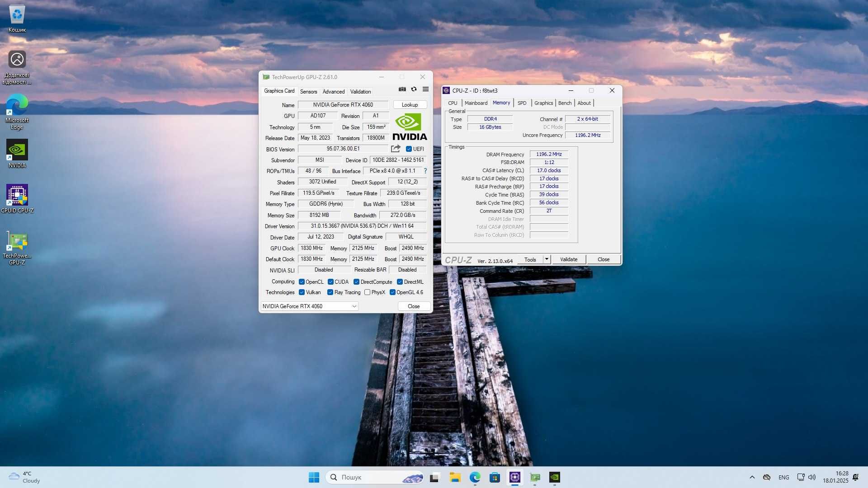Open File Explorer from the taskbar

(x=455, y=477)
